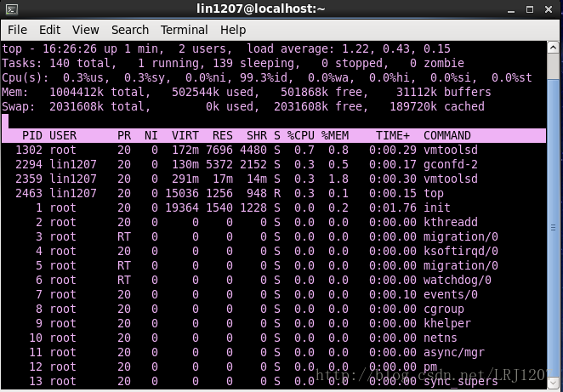563x392 pixels.
Task: Close the terminal window
Action: [549, 9]
